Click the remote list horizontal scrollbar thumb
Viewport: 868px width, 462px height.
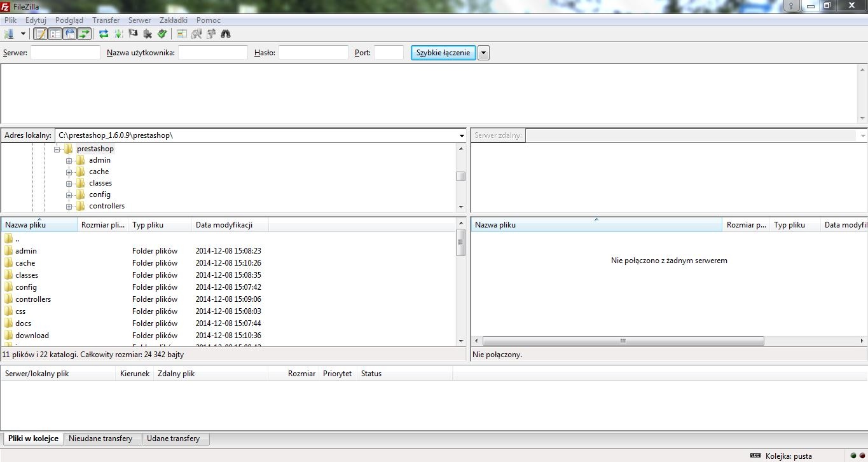[x=623, y=341]
